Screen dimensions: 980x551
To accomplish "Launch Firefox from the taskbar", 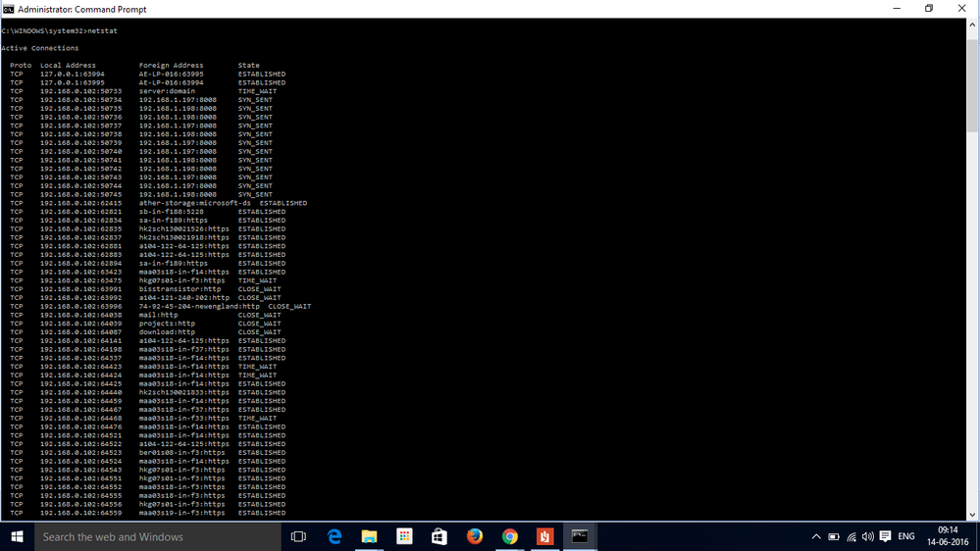I will (x=475, y=536).
